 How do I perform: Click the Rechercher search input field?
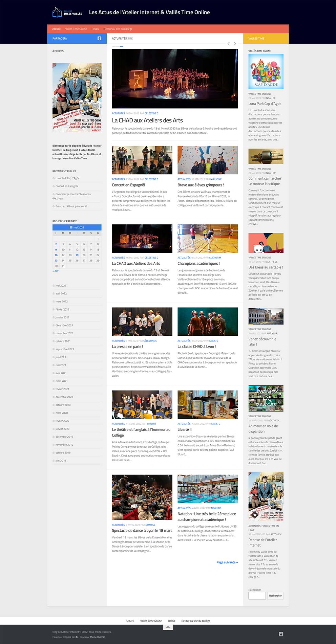(257, 595)
